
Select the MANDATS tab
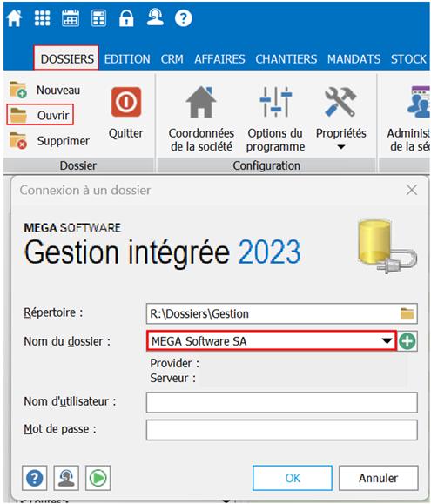354,59
